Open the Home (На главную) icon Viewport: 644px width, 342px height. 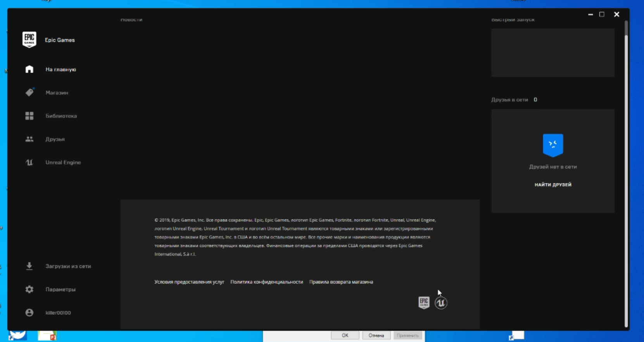tap(29, 69)
